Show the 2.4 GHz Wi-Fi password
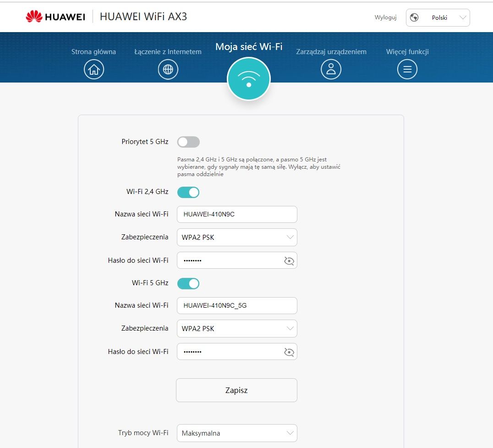The height and width of the screenshot is (448, 493). [289, 260]
